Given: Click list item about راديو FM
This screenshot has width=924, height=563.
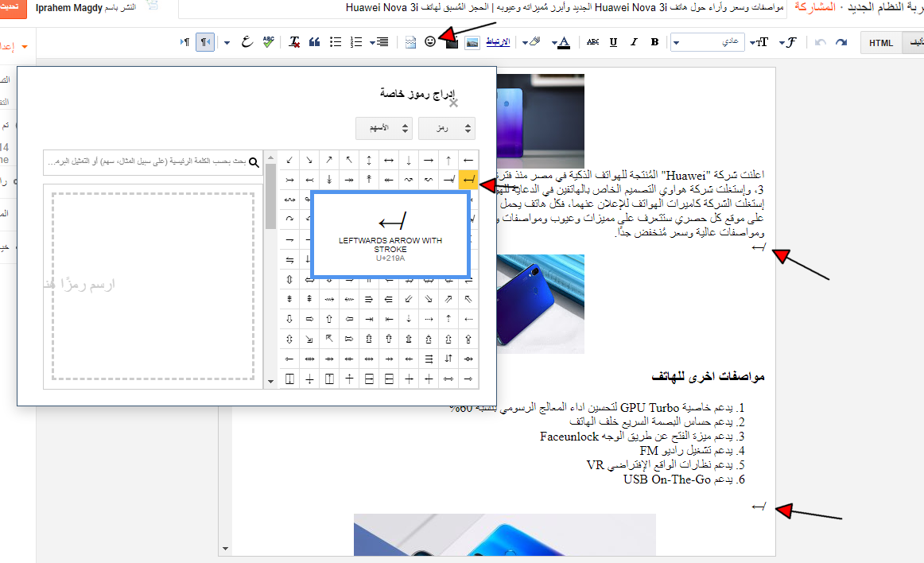Looking at the screenshot, I should [x=693, y=450].
